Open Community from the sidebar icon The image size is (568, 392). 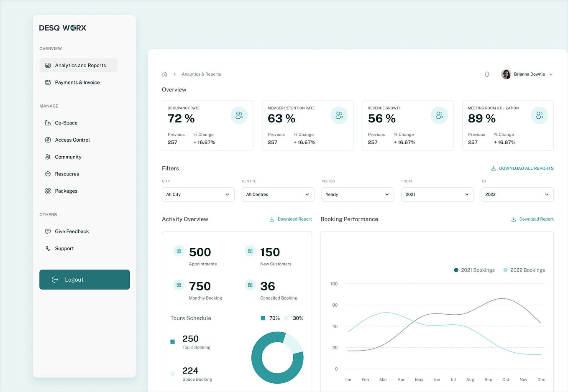pyautogui.click(x=48, y=157)
